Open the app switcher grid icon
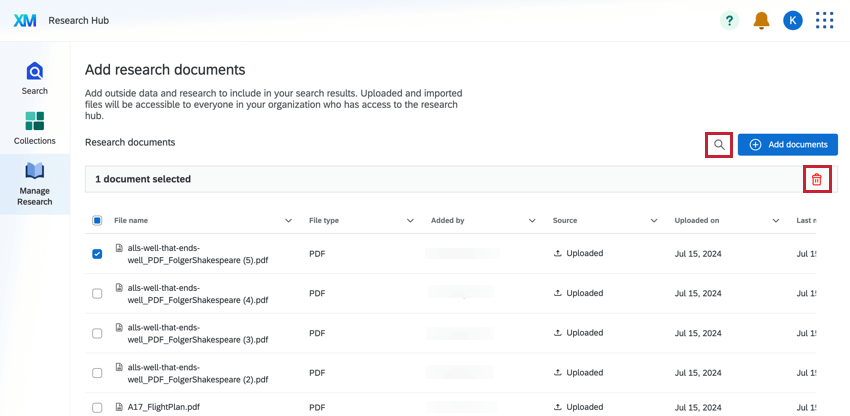This screenshot has height=416, width=850. 824,20
